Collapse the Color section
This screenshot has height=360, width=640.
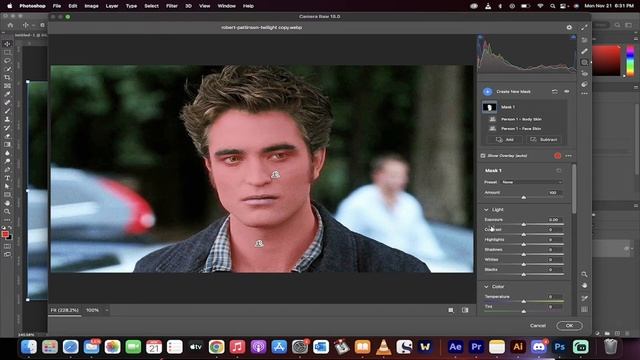tap(486, 287)
